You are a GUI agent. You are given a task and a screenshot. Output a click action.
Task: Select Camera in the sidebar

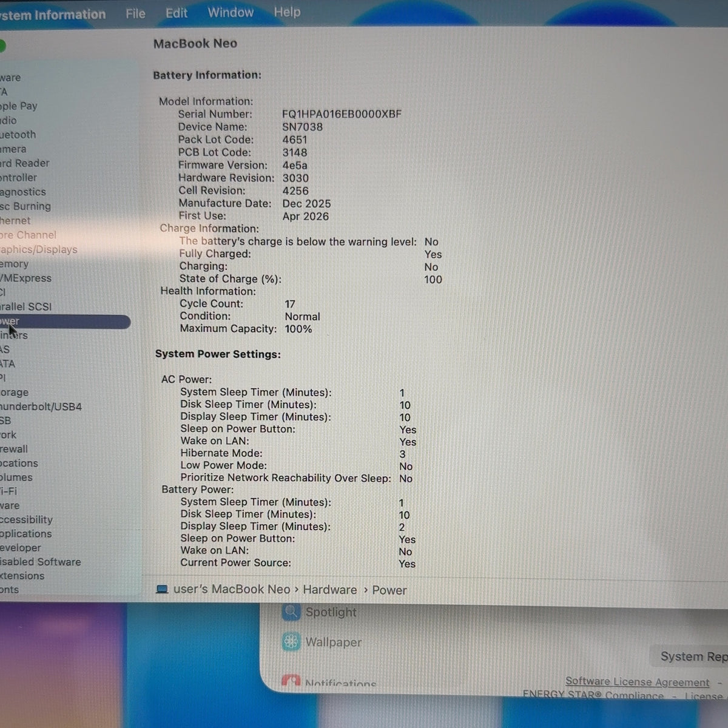(13, 149)
